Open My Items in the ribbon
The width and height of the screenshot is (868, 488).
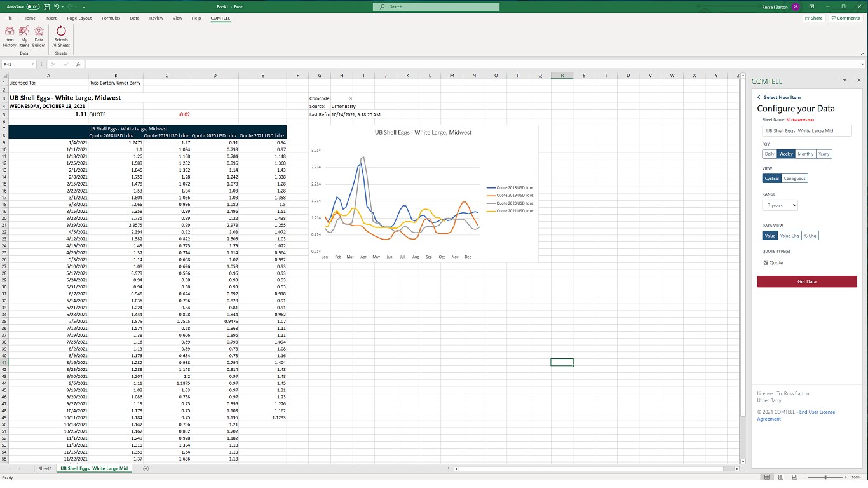[x=24, y=37]
